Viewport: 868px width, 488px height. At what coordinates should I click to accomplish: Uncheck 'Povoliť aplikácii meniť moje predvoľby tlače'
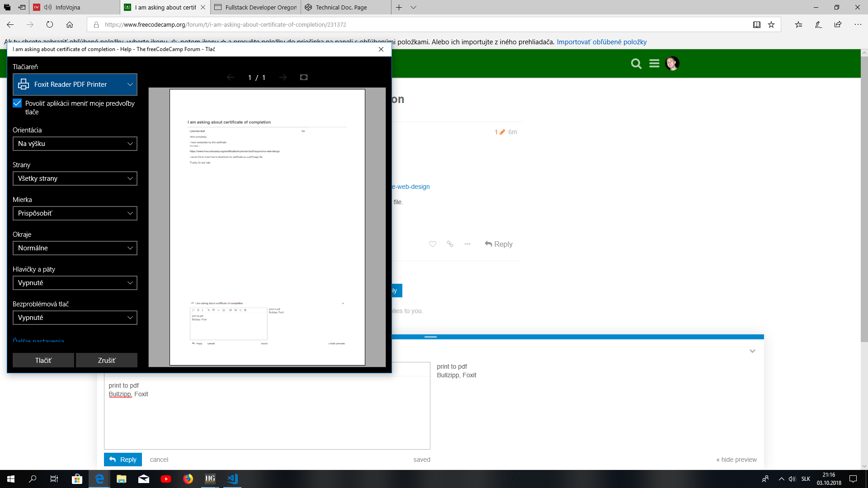point(17,103)
